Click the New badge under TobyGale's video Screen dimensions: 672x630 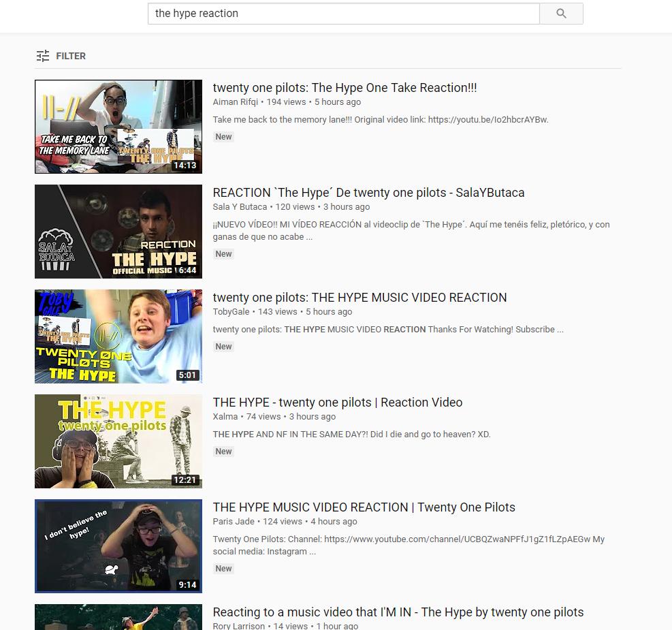pyautogui.click(x=223, y=346)
